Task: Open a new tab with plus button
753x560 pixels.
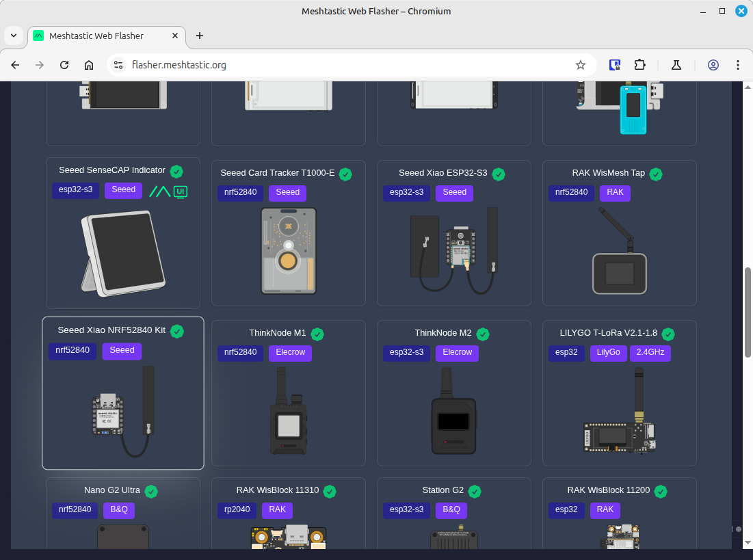Action: tap(200, 36)
